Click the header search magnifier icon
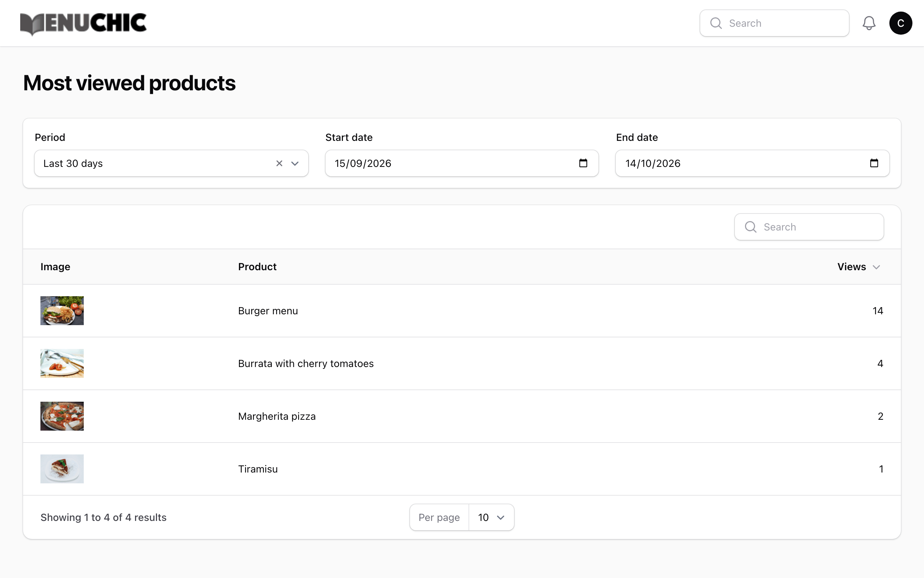The image size is (924, 578). [x=716, y=23]
